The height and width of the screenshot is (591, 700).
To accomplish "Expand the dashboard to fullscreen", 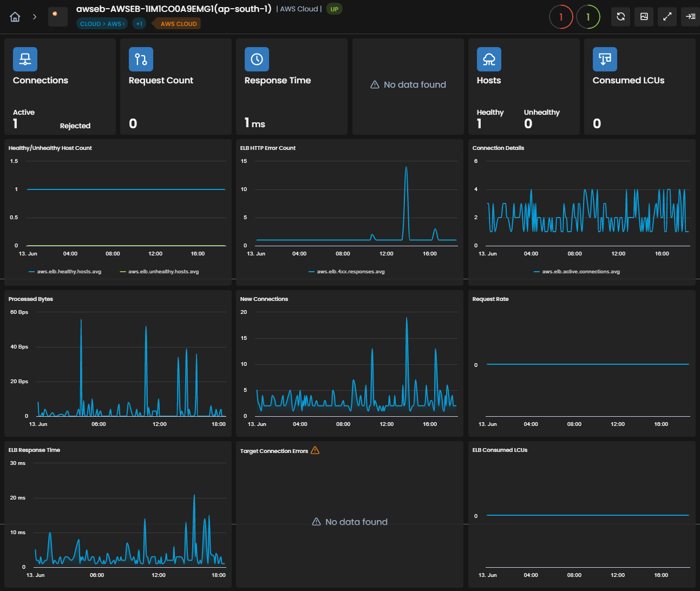I will (668, 17).
